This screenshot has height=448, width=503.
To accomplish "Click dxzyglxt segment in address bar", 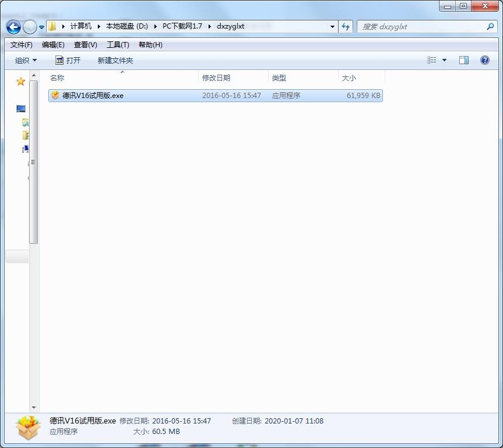I will [x=230, y=26].
